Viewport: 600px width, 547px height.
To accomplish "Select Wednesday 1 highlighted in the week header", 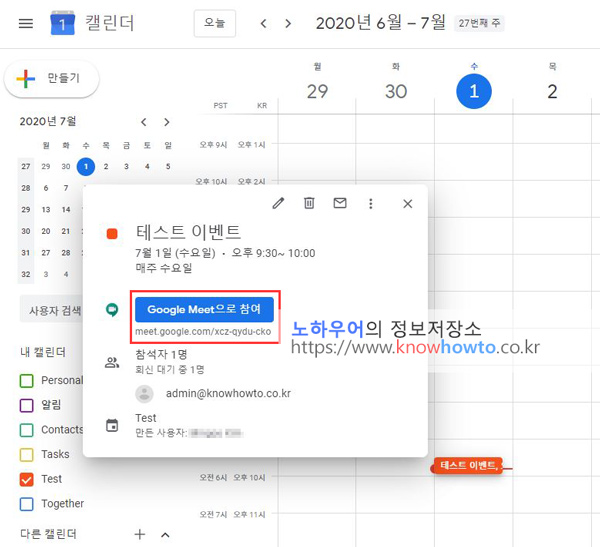I will point(474,91).
